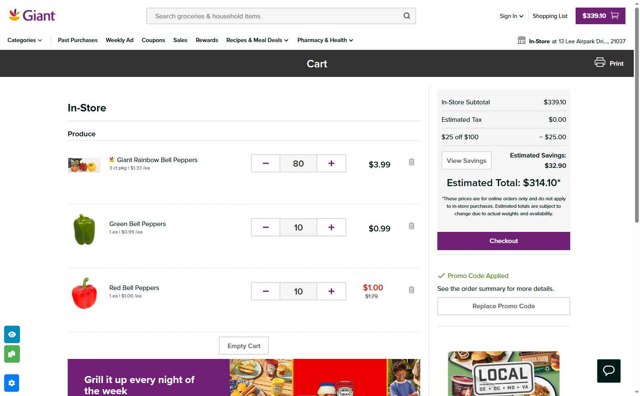Click View Savings button
Viewport: 640px width, 396px height.
click(466, 160)
